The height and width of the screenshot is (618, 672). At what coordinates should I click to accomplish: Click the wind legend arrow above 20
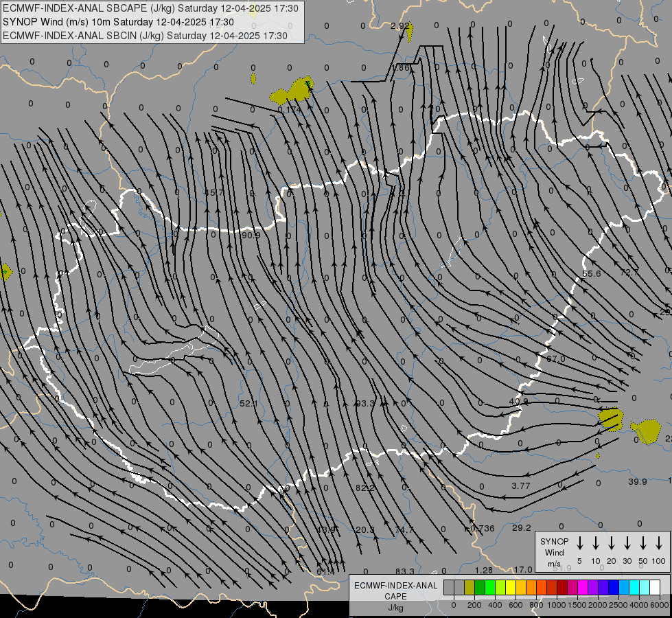pos(612,543)
